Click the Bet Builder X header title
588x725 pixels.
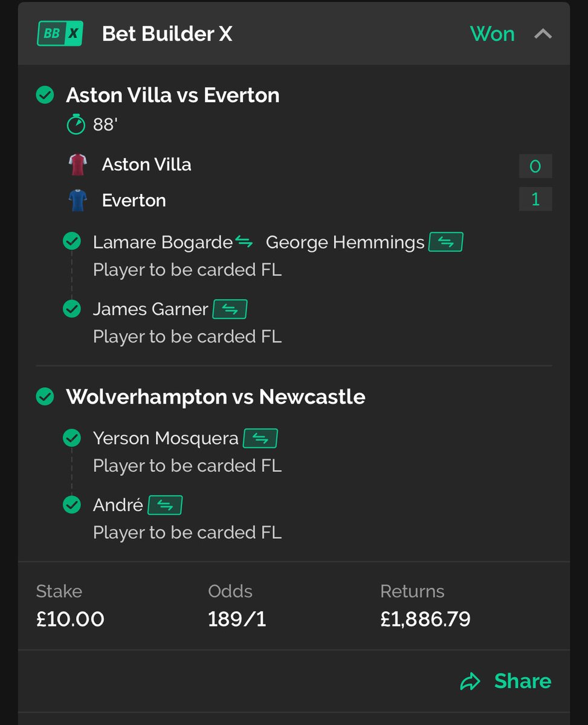click(167, 34)
